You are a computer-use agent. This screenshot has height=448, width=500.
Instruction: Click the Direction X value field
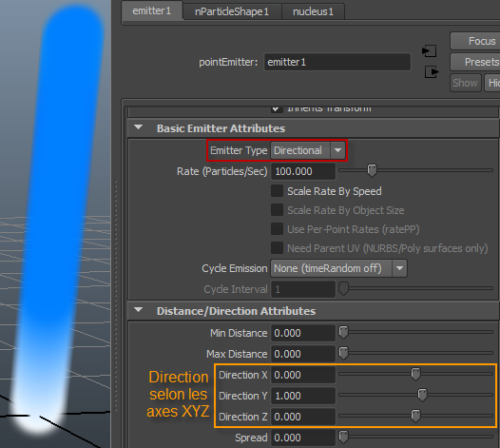[x=303, y=375]
